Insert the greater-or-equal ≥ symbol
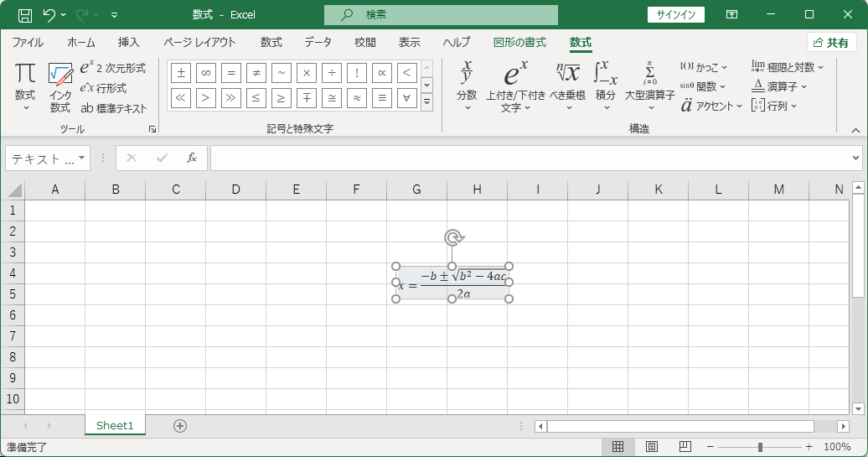Image resolution: width=868 pixels, height=457 pixels. [x=282, y=98]
